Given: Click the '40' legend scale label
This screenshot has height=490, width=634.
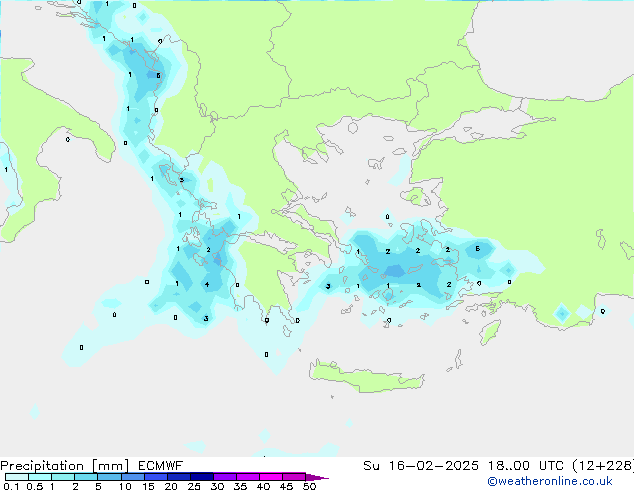Looking at the screenshot, I should pyautogui.click(x=263, y=486).
